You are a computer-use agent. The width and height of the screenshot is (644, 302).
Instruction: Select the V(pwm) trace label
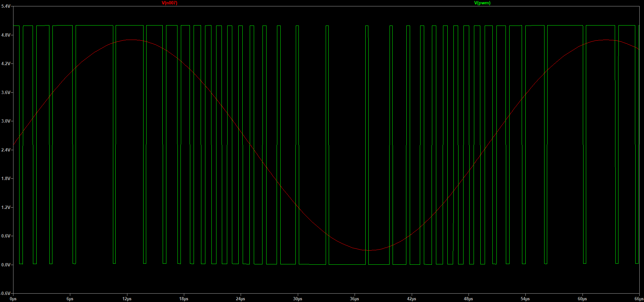(482, 3)
